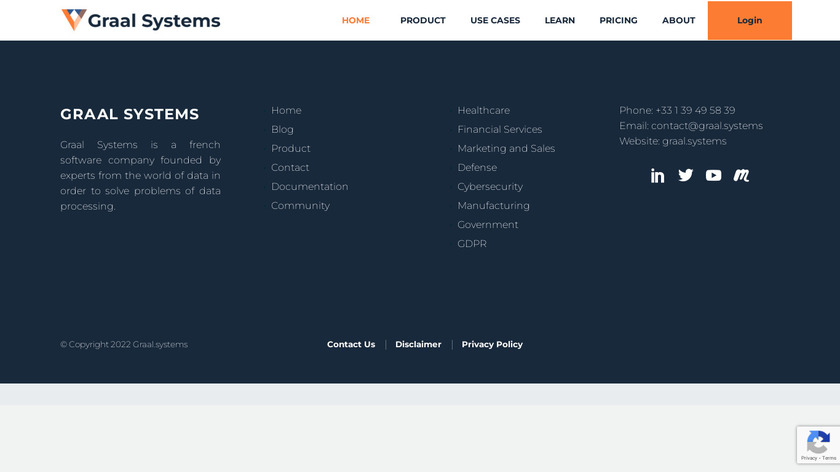This screenshot has width=840, height=472.
Task: Open the Healthcare use case link
Action: 484,110
